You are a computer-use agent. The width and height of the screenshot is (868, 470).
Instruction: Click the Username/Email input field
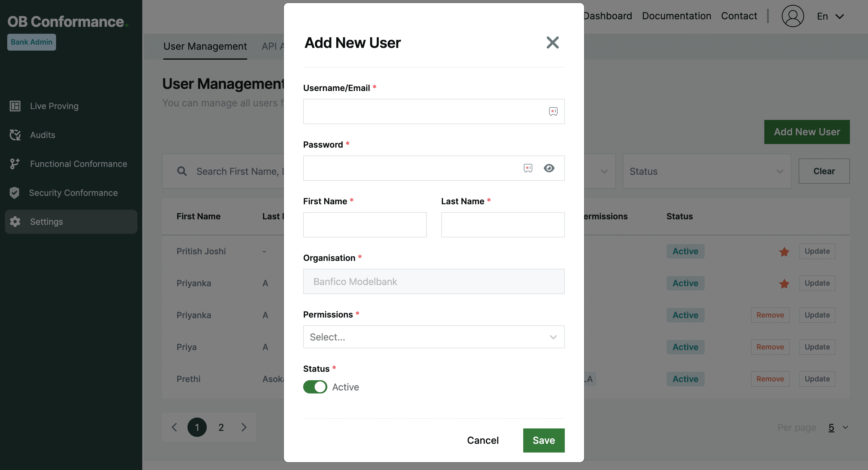[434, 111]
